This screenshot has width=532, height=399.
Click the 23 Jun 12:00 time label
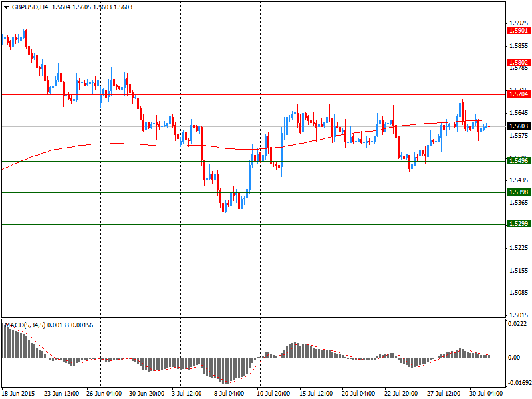pos(62,394)
